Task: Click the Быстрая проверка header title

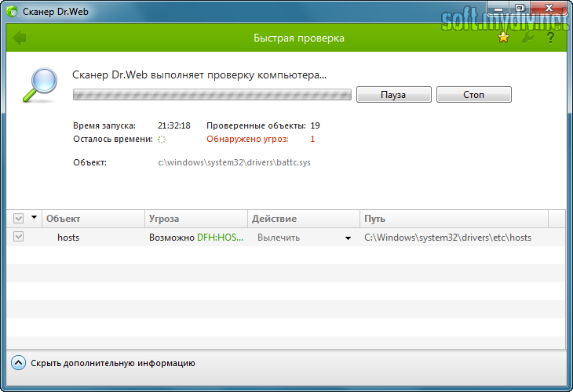Action: 299,38
